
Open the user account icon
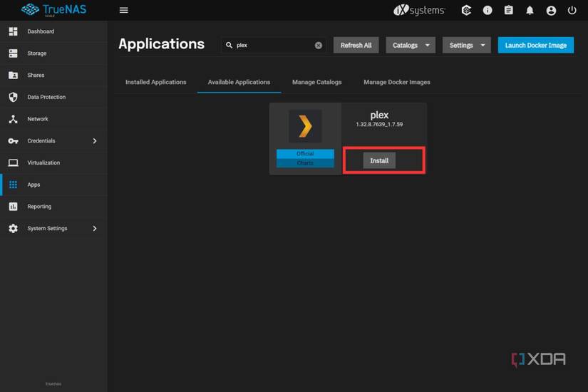click(551, 11)
